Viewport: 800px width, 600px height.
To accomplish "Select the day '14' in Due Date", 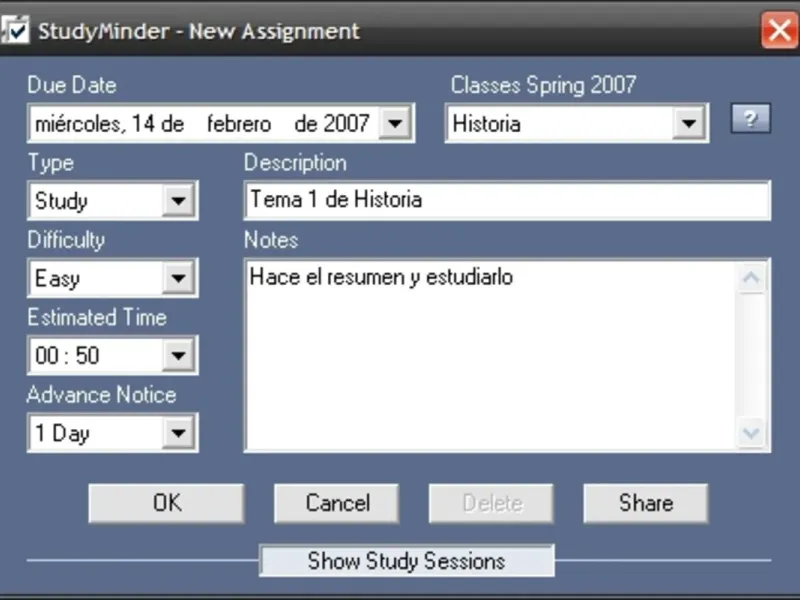I will (143, 123).
